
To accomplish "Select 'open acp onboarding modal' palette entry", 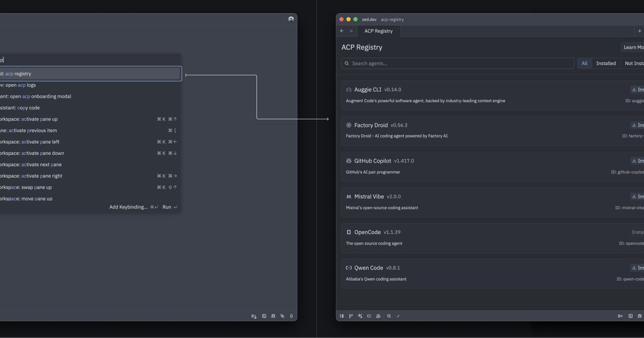I will pyautogui.click(x=90, y=97).
